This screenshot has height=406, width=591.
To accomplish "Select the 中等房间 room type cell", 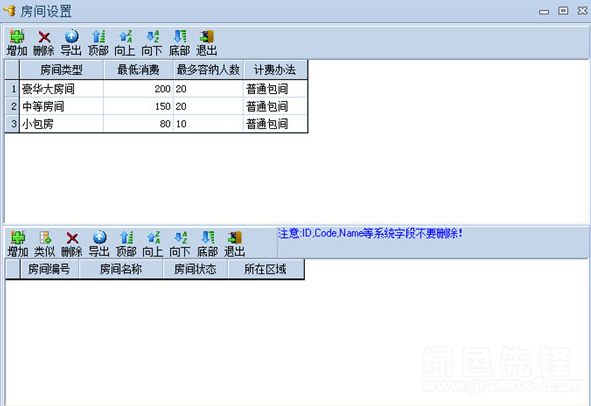I will point(61,107).
